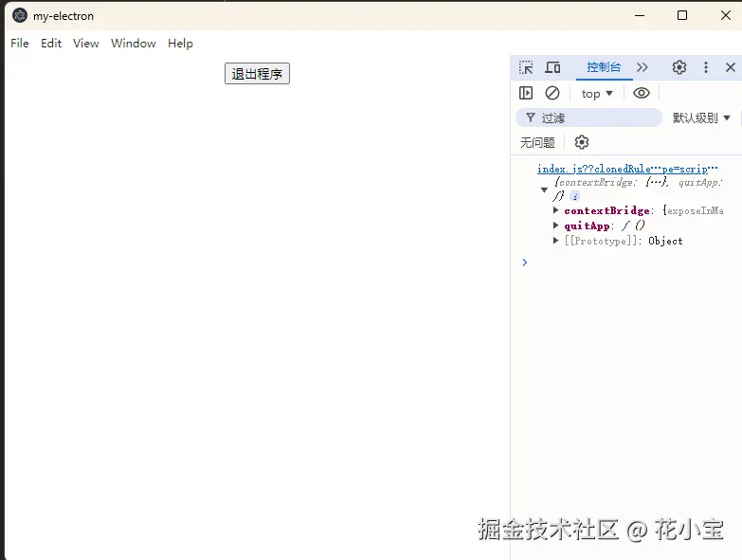The height and width of the screenshot is (560, 742).
Task: Toggle the console sidebar icon
Action: 526,93
